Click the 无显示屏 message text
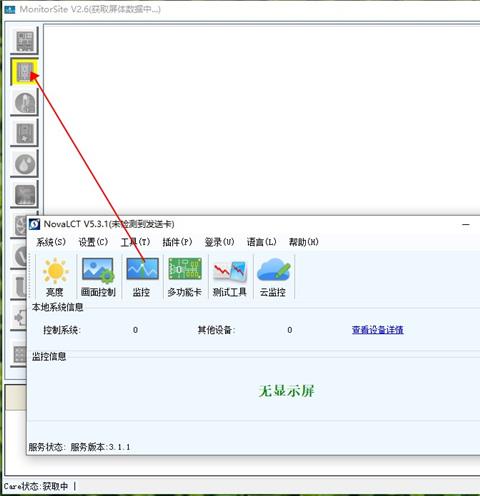The image size is (480, 496). 286,391
